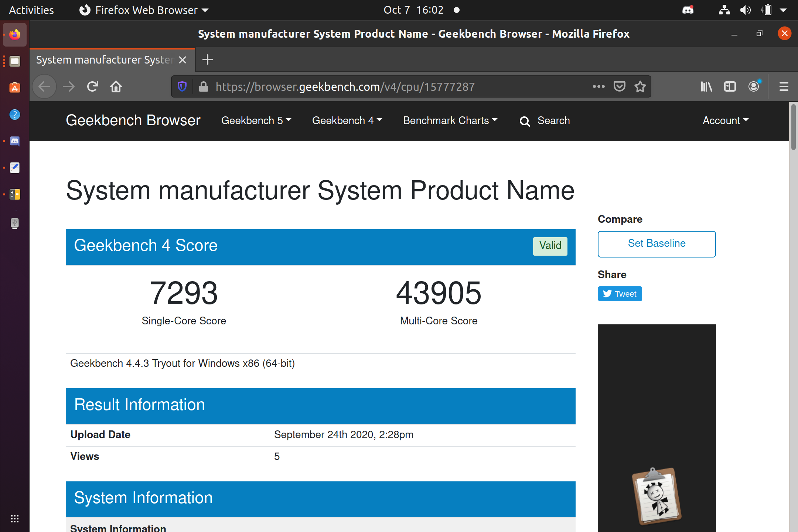The width and height of the screenshot is (798, 532).
Task: Open the tracking protection shield icon
Action: pos(182,87)
